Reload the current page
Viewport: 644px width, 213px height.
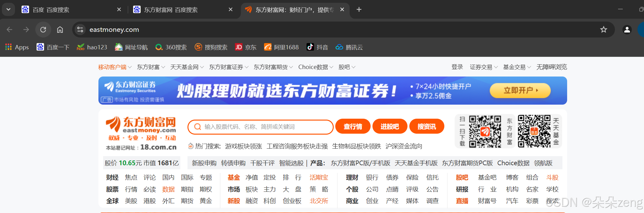(x=43, y=30)
